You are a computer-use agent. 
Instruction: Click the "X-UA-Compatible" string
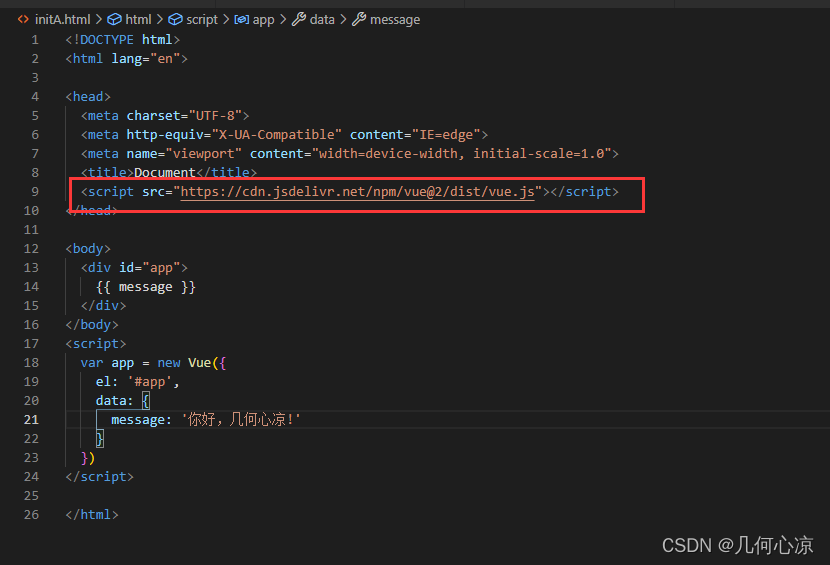click(276, 135)
